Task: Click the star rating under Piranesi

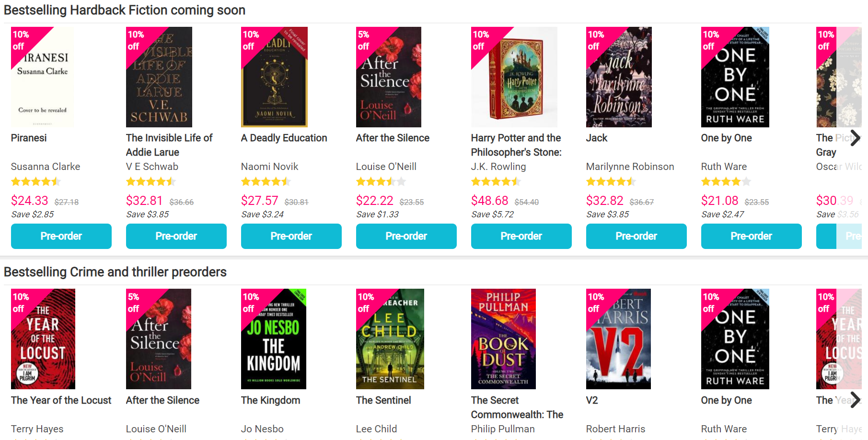Action: pyautogui.click(x=36, y=181)
